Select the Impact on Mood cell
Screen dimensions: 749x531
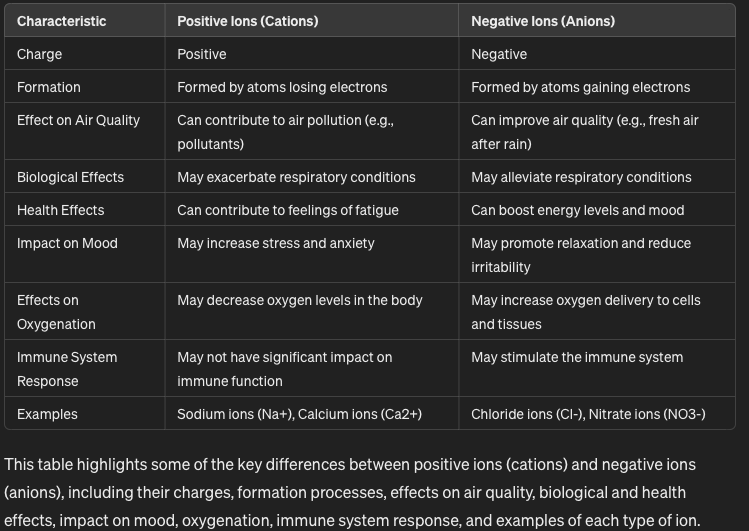point(67,243)
